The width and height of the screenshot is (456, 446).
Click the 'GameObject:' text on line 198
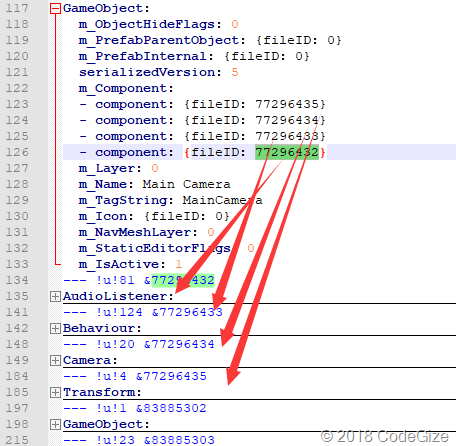(106, 424)
